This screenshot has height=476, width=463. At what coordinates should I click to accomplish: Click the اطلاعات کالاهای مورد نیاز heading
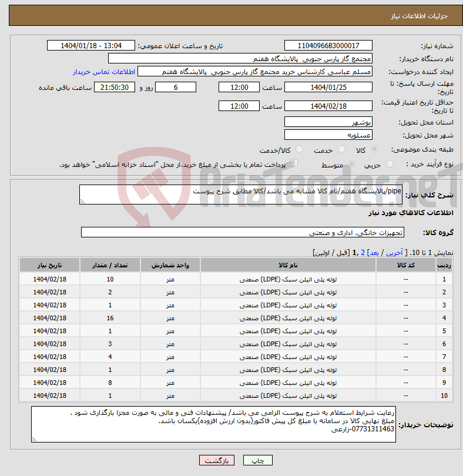coord(411,213)
